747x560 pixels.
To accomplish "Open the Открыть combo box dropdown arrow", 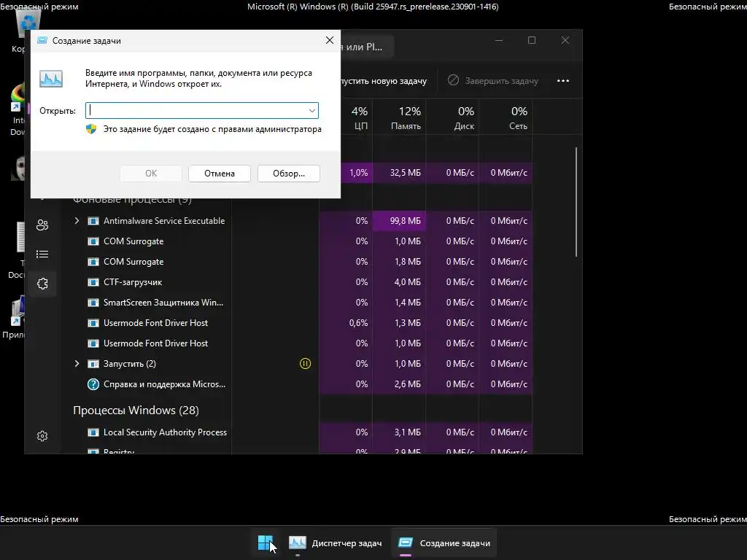I will pyautogui.click(x=312, y=111).
